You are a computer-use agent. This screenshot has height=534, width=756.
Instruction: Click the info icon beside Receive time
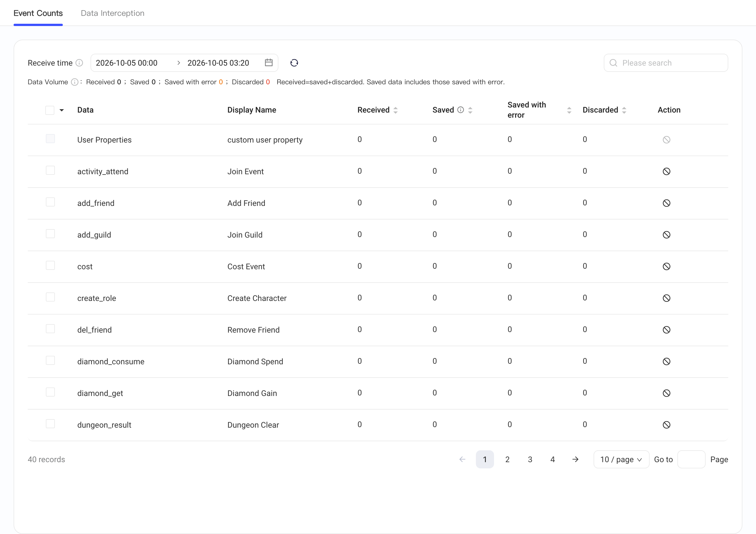click(x=79, y=63)
